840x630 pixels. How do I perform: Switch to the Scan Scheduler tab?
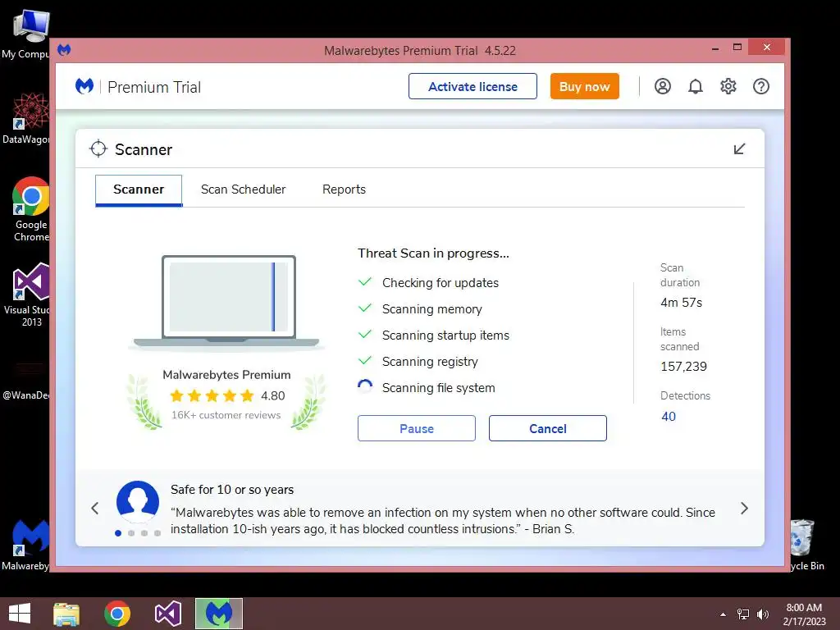coord(243,189)
